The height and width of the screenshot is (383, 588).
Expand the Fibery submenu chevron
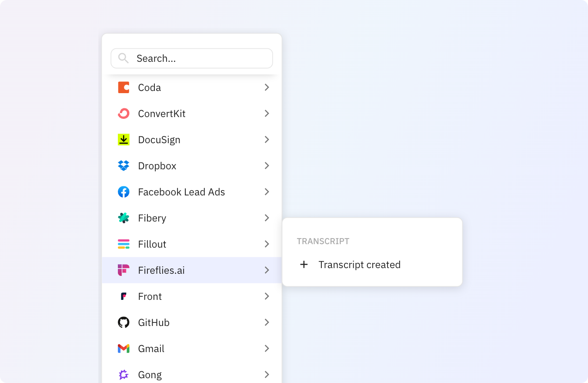tap(267, 218)
